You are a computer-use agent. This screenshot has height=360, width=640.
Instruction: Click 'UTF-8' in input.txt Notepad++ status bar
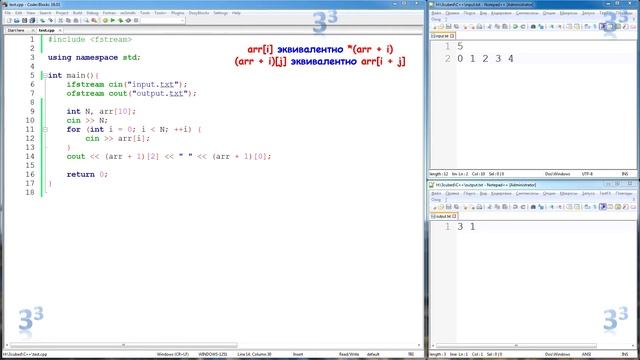pos(587,174)
